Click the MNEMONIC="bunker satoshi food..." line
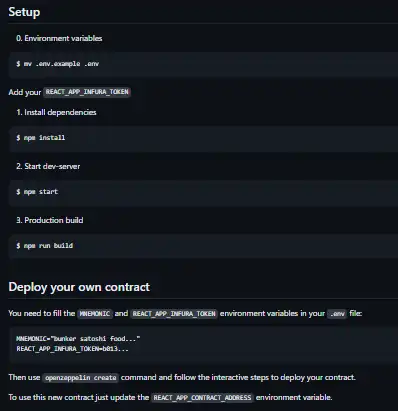The image size is (398, 411). (78, 339)
